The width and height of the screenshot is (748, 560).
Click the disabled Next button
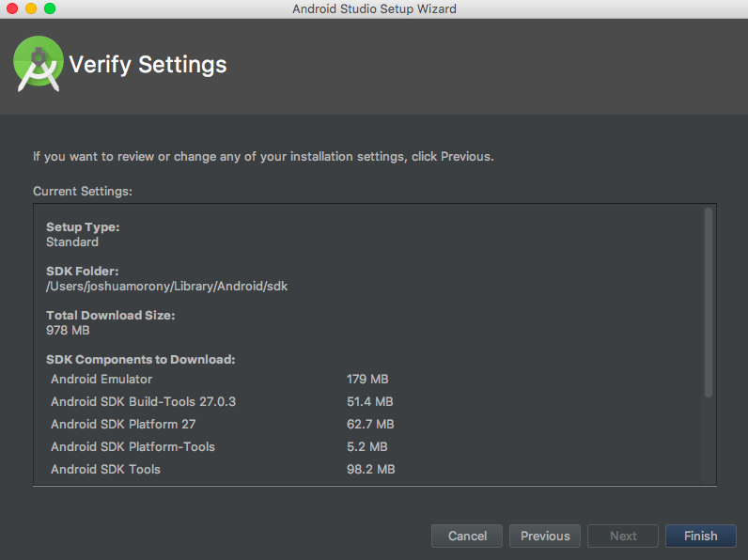click(x=623, y=537)
